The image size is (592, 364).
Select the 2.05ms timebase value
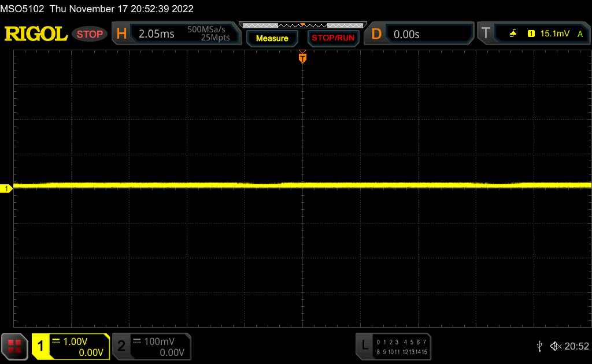pyautogui.click(x=156, y=34)
